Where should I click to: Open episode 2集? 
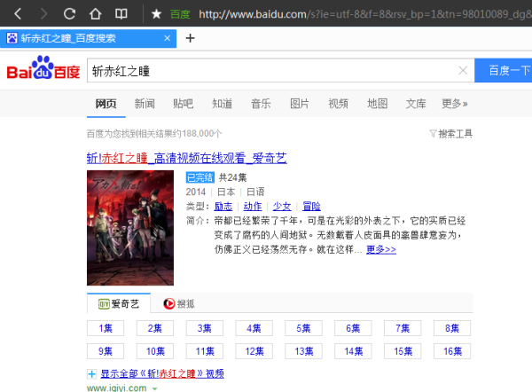pyautogui.click(x=155, y=328)
